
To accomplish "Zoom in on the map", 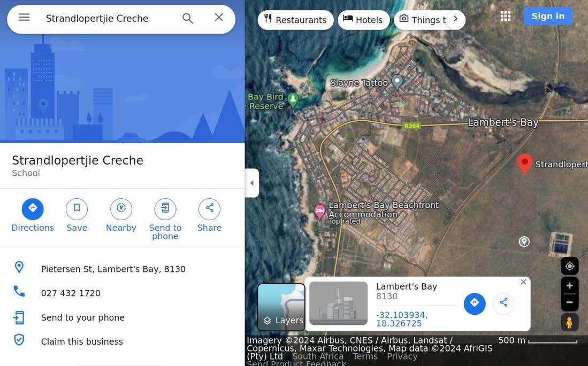I will [x=570, y=286].
